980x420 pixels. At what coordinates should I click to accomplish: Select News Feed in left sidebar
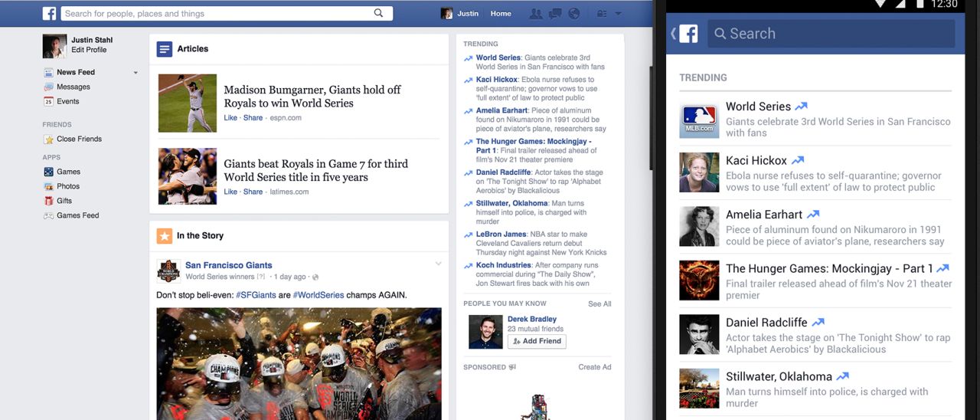tap(76, 72)
